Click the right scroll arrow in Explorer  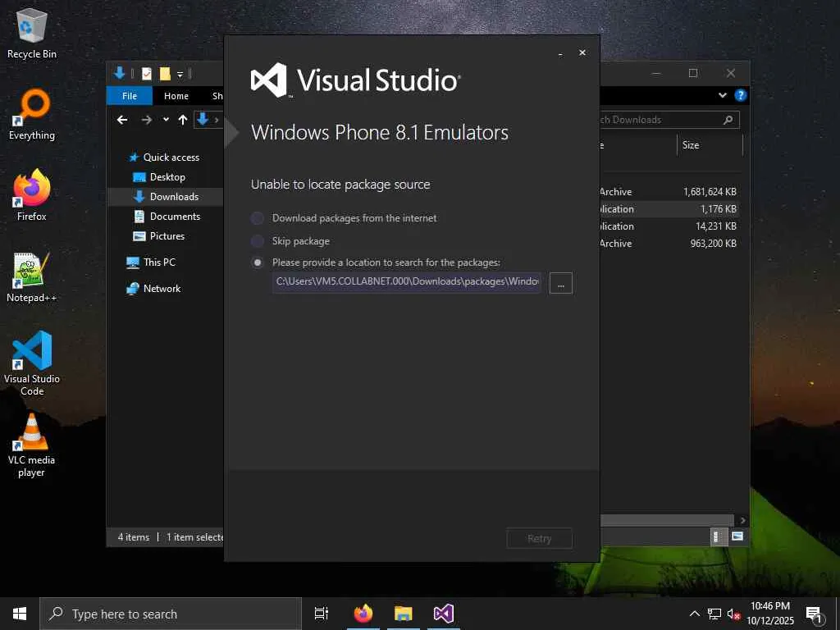(x=742, y=520)
